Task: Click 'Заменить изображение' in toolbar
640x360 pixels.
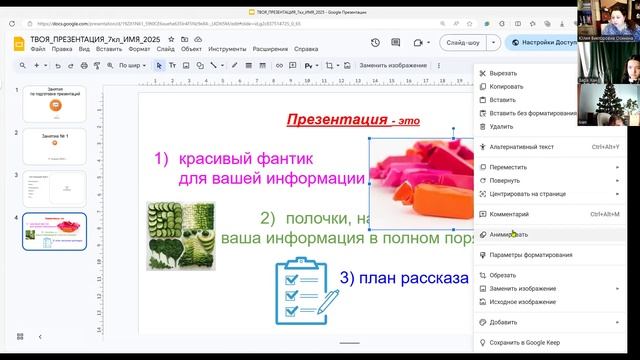Action: [x=393, y=65]
